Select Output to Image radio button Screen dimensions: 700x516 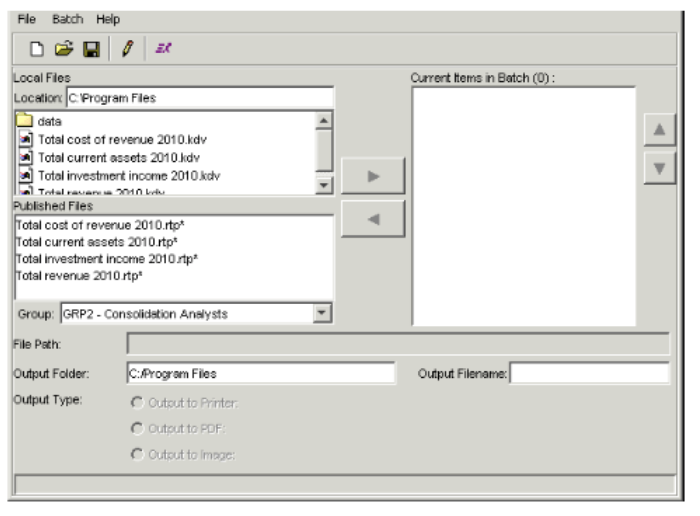coord(135,455)
